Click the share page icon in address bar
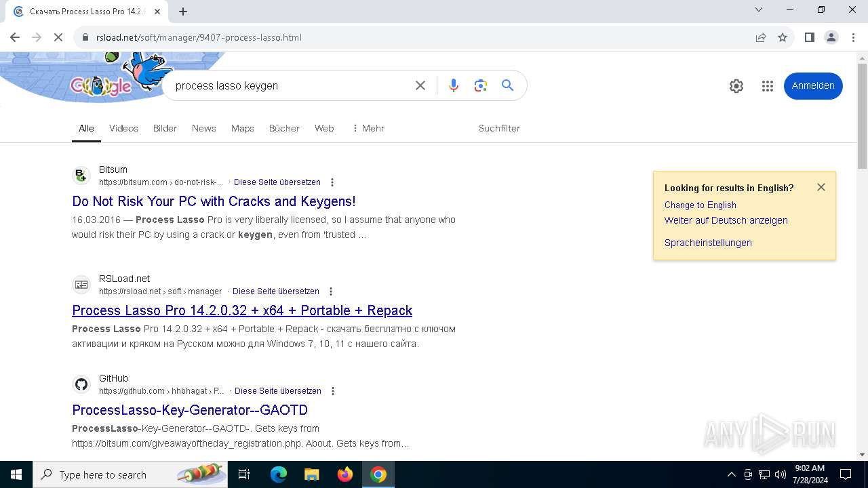 click(x=761, y=37)
